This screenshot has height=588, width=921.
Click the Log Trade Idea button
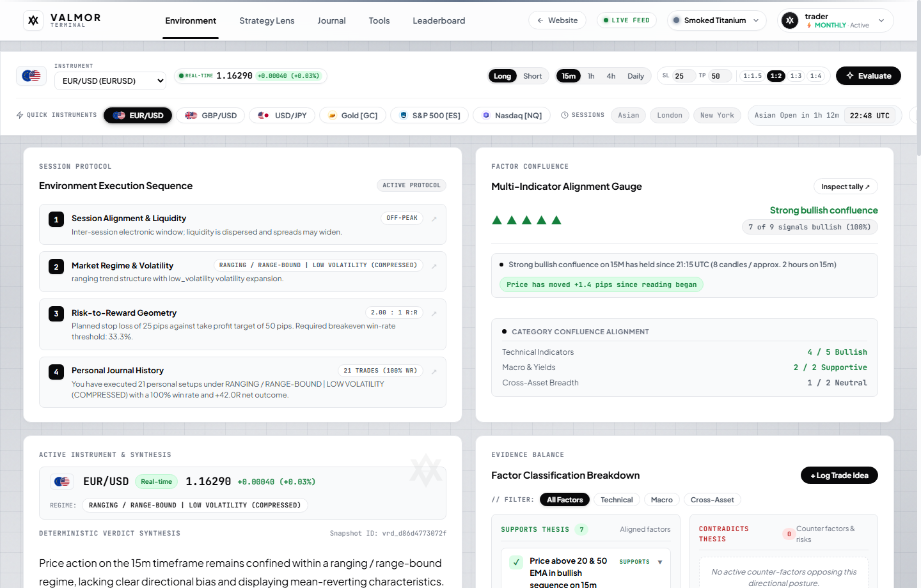[839, 476]
